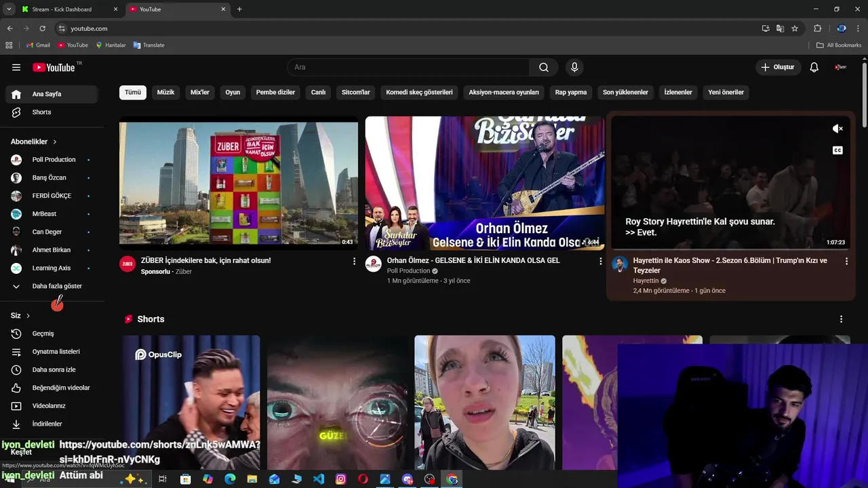Open Orhan Ölmez video options menu

click(600, 261)
